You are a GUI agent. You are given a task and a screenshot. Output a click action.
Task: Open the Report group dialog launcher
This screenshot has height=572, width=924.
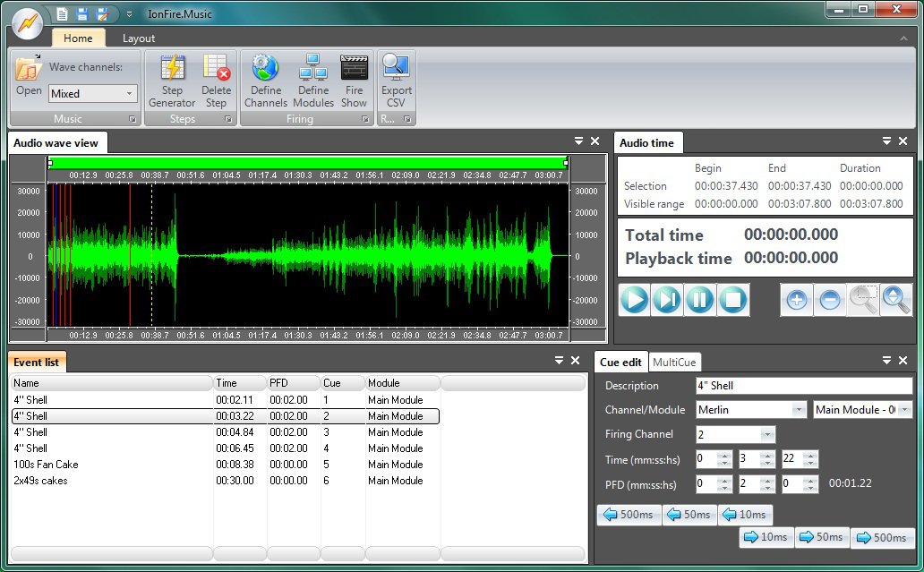[407, 119]
